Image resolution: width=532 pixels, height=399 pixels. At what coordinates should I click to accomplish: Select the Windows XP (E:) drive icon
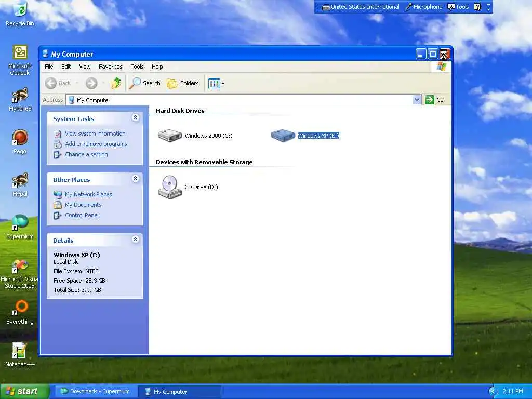283,136
